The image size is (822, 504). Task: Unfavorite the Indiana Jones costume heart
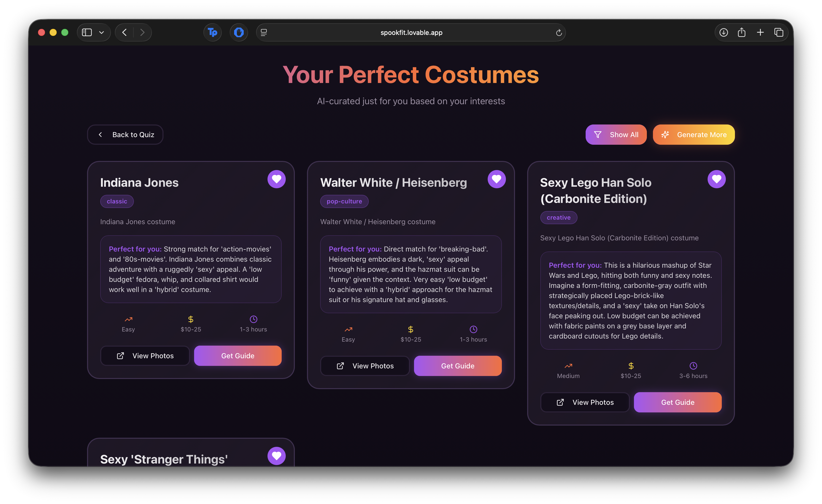pos(276,179)
